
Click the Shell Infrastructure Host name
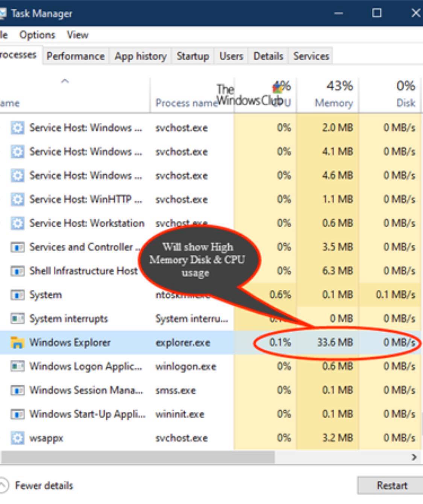coord(83,271)
